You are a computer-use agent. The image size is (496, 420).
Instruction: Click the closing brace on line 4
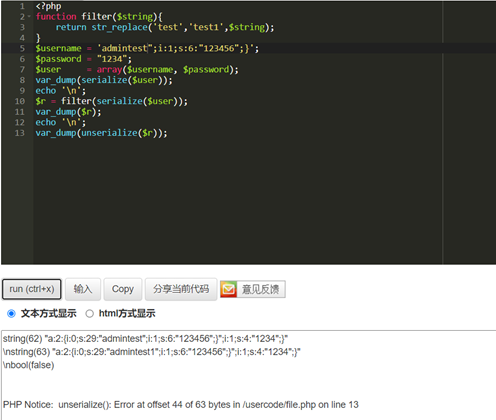(x=38, y=38)
